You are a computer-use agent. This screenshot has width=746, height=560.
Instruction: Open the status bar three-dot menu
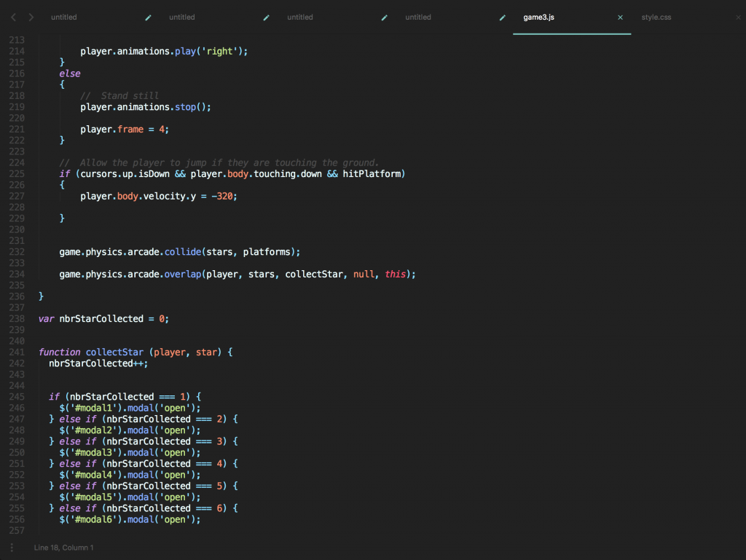(12, 548)
